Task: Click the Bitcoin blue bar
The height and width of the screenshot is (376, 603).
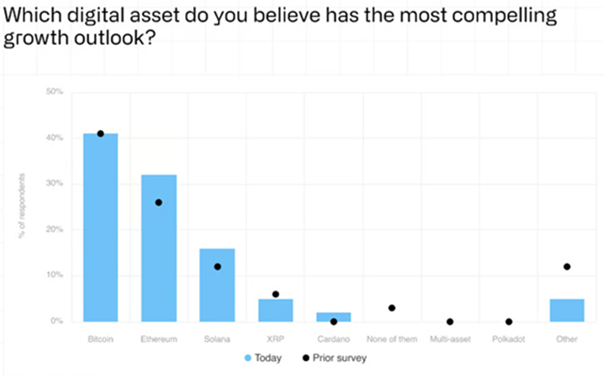Action: tap(100, 228)
